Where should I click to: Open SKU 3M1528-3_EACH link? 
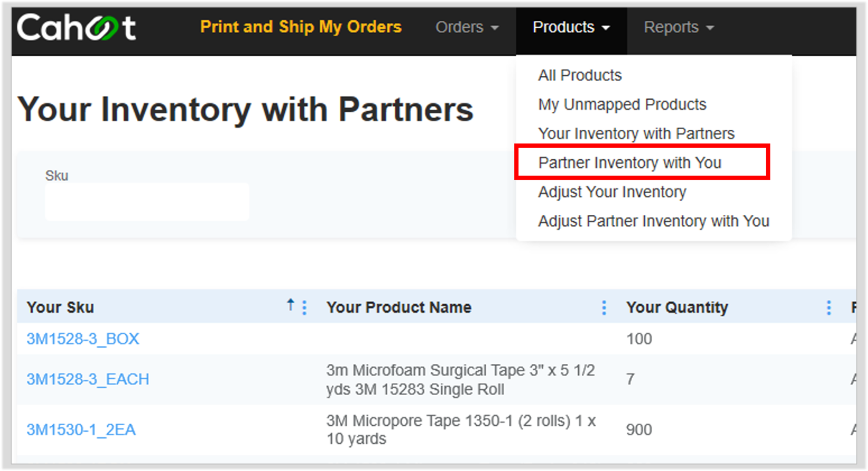[88, 379]
